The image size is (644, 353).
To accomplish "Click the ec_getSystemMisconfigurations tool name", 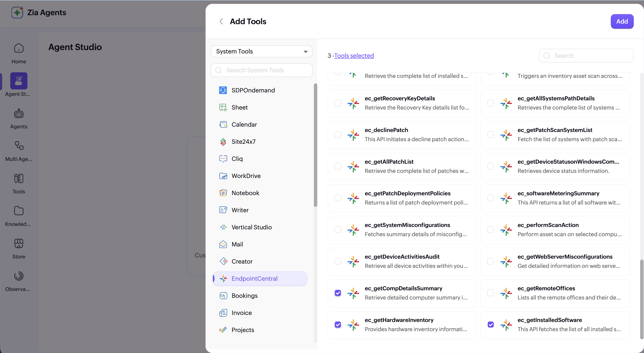I will point(407,225).
